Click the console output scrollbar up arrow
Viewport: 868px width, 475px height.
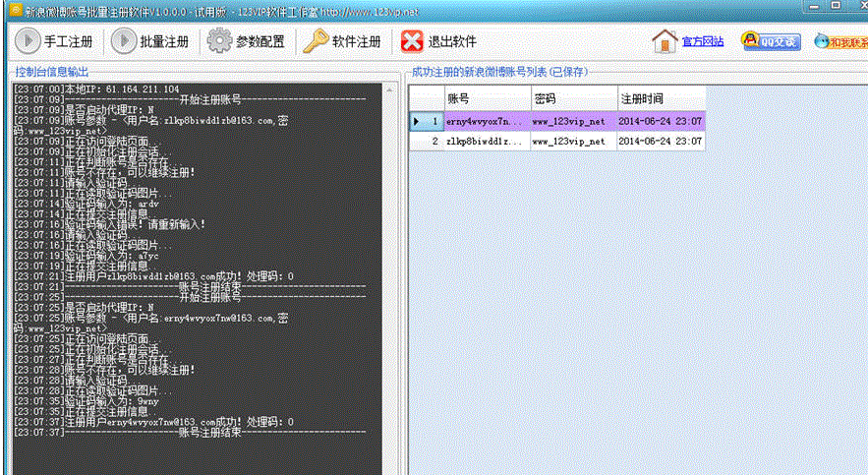click(x=390, y=89)
